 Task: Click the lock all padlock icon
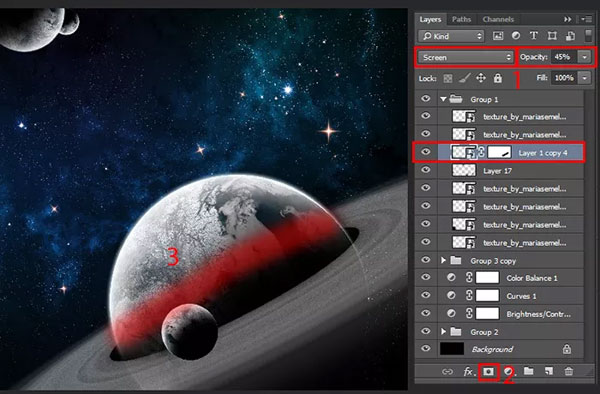[x=497, y=78]
